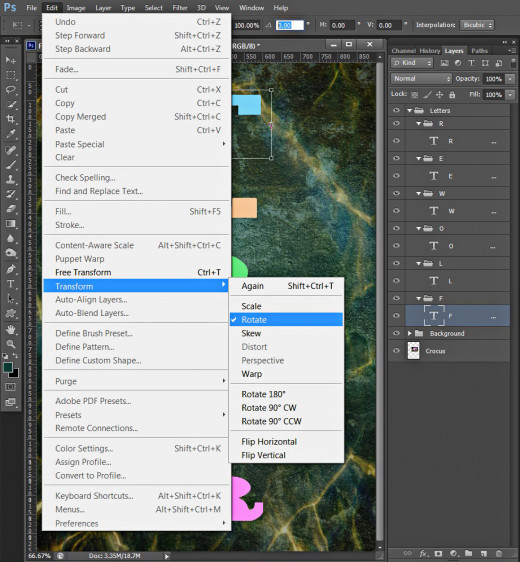Screen dimensions: 520x562
Task: Toggle Quick Mask mode icon
Action: pyautogui.click(x=10, y=387)
